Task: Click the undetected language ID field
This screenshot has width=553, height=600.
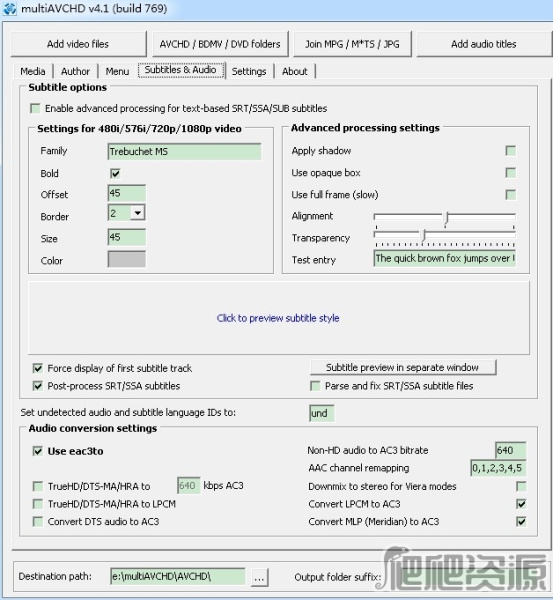Action: click(321, 413)
